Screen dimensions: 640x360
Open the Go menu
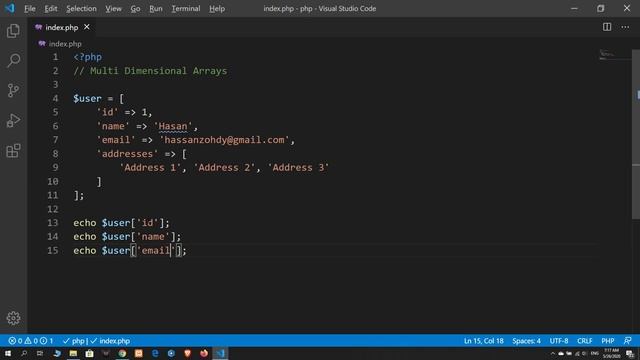pyautogui.click(x=135, y=9)
